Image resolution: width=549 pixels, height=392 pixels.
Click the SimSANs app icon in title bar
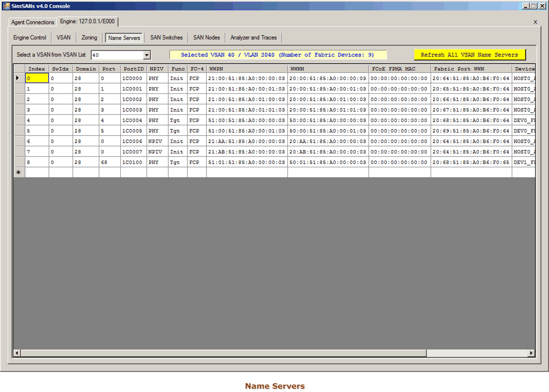coord(6,6)
